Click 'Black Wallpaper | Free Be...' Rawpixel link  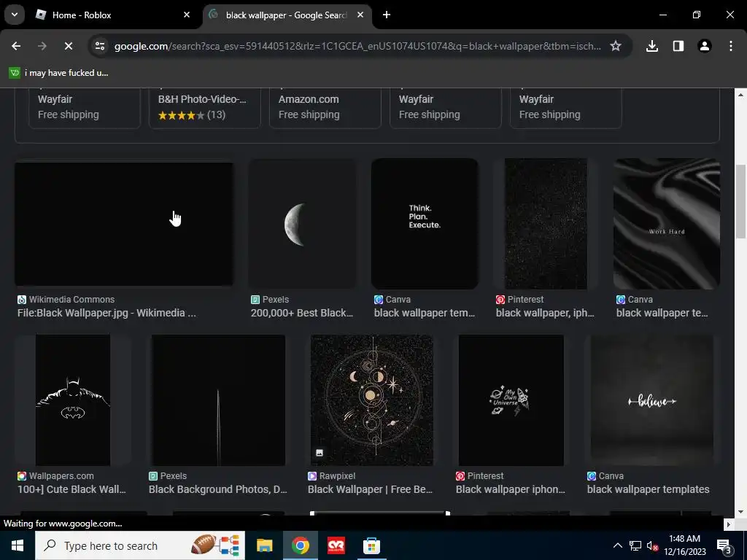coord(370,489)
